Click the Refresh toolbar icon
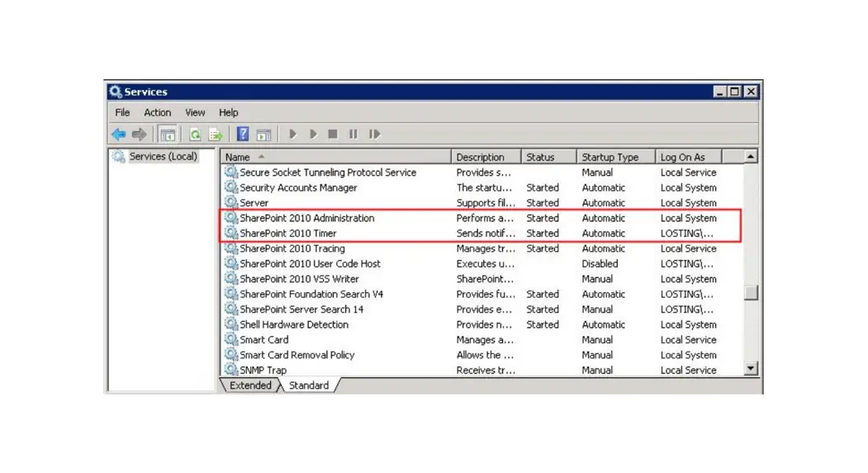 [x=195, y=134]
